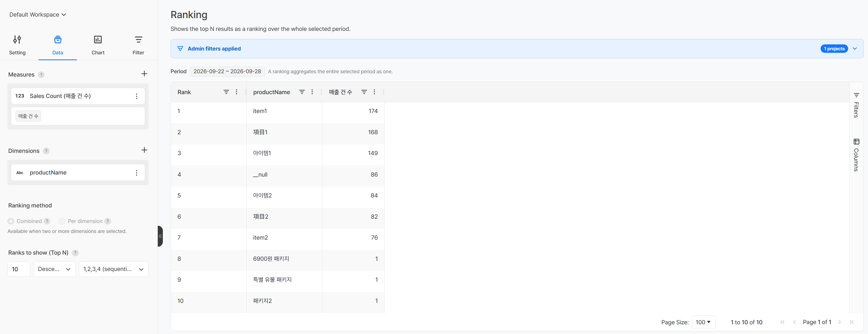The width and height of the screenshot is (868, 334).
Task: Click the period date range
Action: point(227,71)
